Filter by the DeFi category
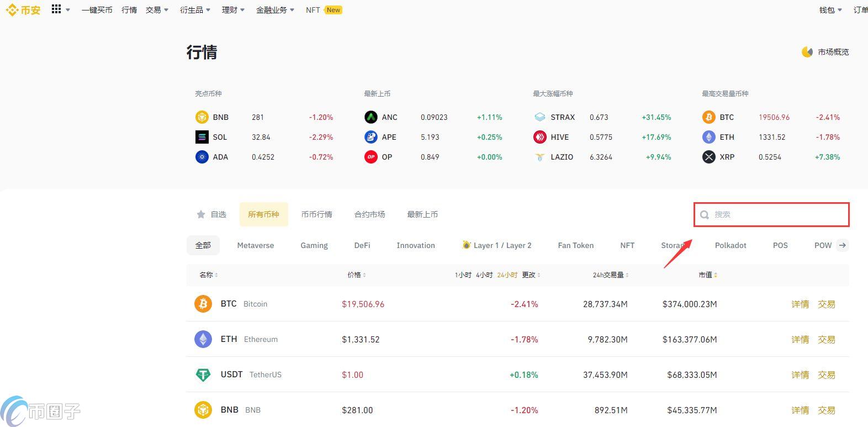The image size is (868, 427). click(362, 245)
